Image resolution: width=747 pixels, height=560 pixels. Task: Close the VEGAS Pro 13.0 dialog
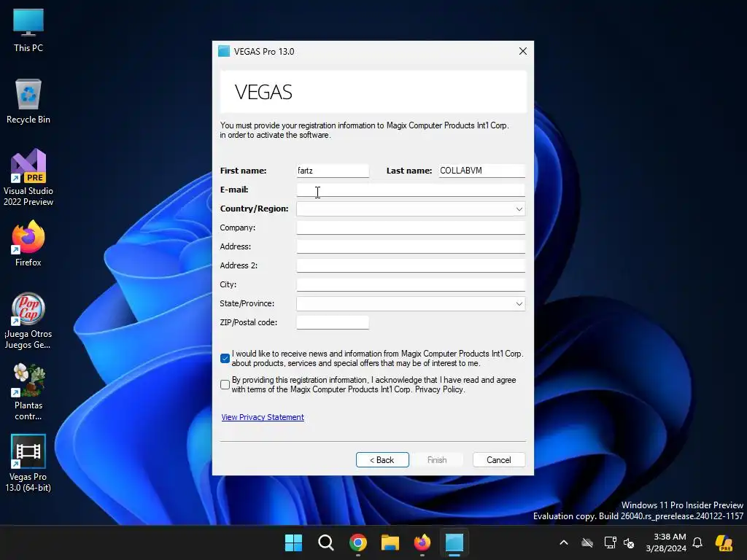tap(522, 52)
